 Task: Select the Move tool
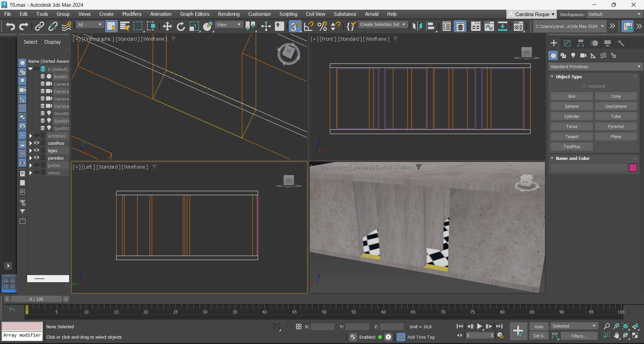click(167, 26)
